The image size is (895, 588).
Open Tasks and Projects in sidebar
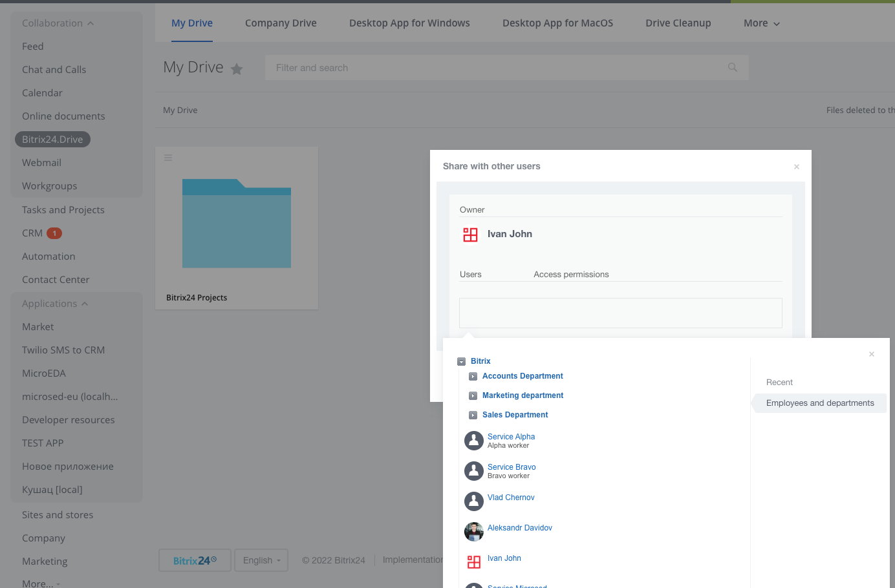(63, 210)
